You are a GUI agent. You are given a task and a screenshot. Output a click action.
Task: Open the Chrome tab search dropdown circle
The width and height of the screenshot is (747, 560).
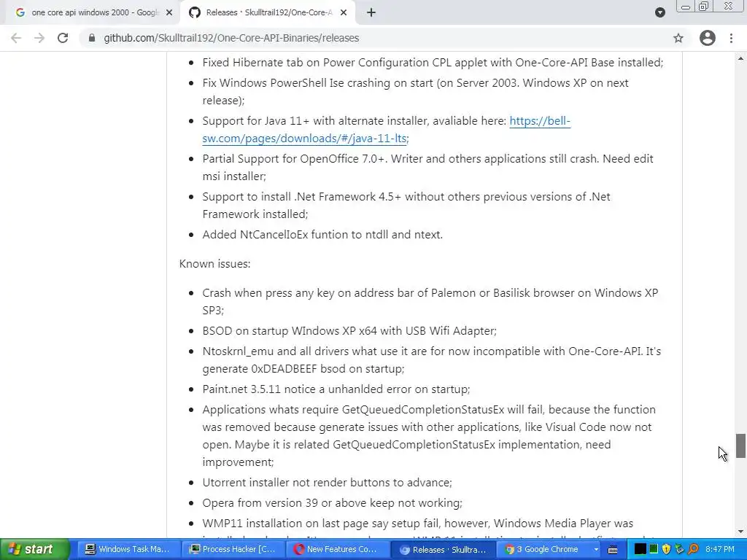[659, 12]
